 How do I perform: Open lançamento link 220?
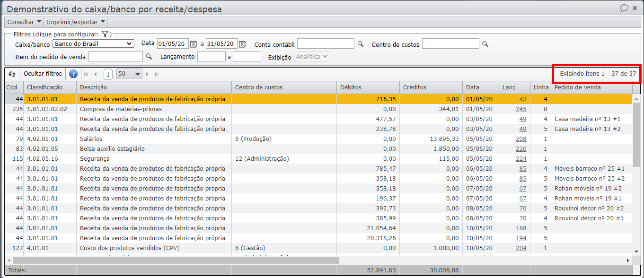coord(521,149)
